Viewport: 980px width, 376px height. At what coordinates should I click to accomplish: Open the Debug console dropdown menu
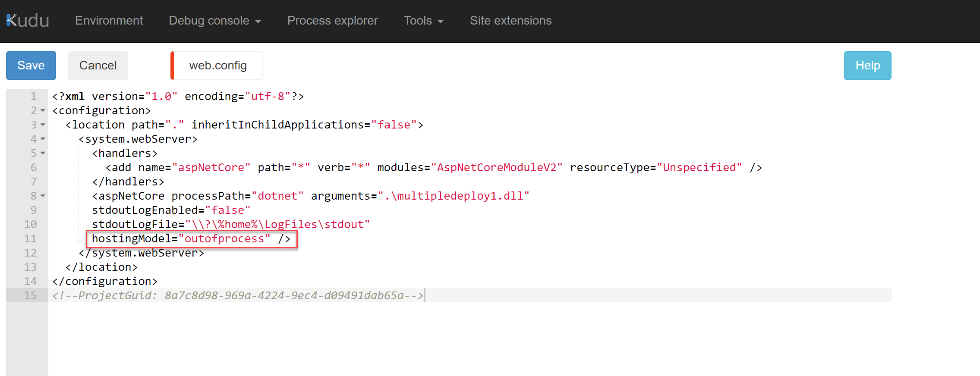click(x=215, y=21)
